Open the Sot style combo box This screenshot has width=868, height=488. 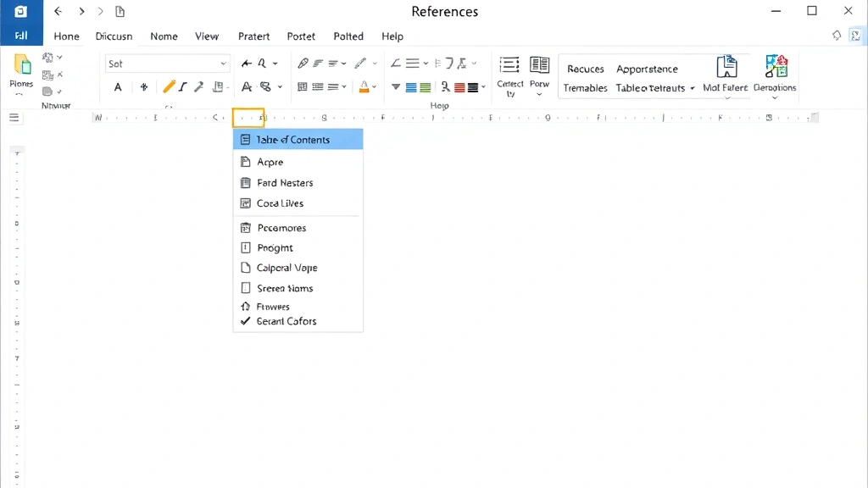pyautogui.click(x=167, y=63)
